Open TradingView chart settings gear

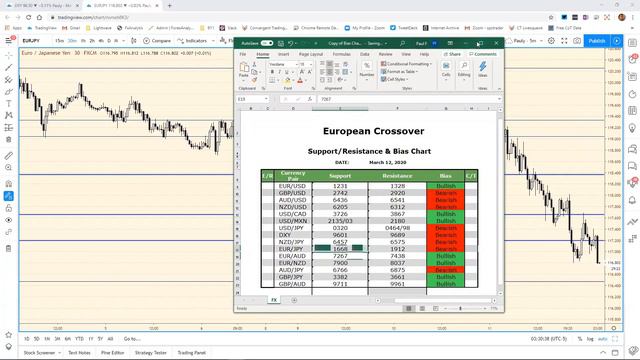pos(551,41)
